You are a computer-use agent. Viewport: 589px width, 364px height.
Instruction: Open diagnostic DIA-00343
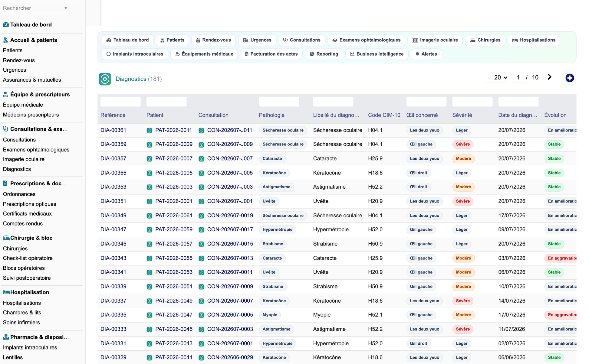pyautogui.click(x=113, y=258)
